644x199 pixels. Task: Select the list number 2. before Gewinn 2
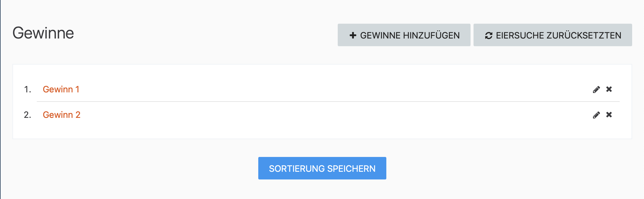pos(28,115)
